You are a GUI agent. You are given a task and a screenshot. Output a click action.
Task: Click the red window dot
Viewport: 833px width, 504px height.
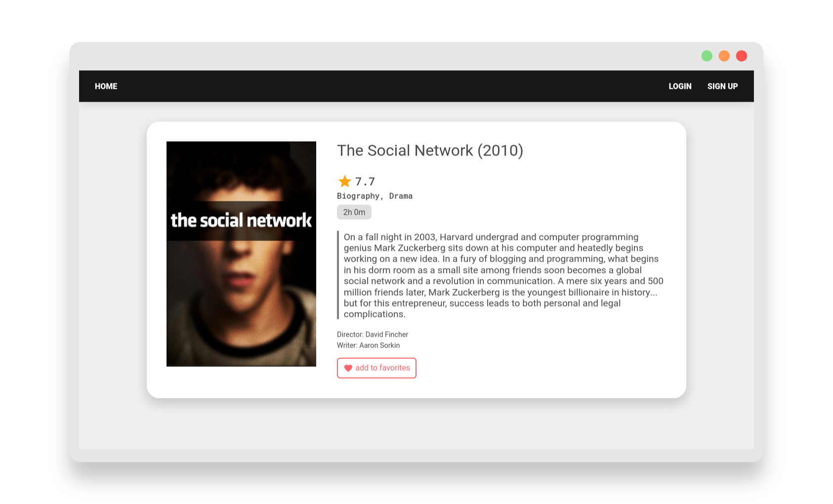(741, 56)
